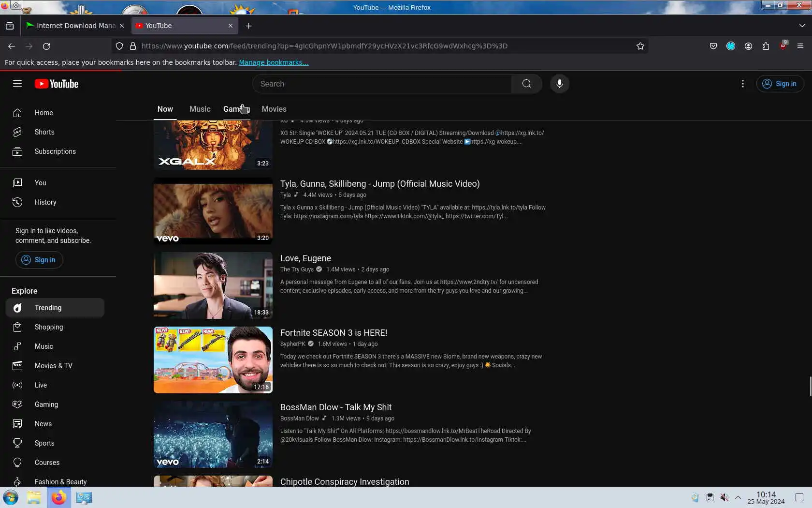Open the Firefox application menu

click(800, 46)
